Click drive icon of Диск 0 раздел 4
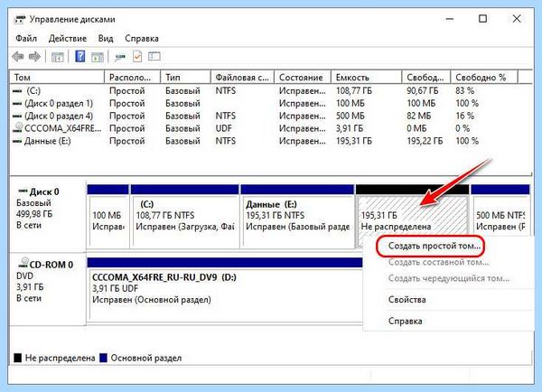 pyautogui.click(x=17, y=117)
